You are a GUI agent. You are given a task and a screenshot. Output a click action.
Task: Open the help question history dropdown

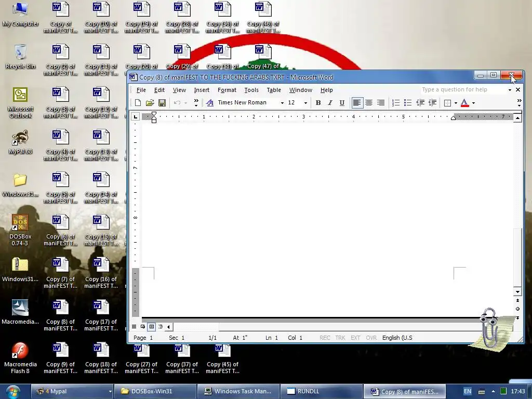pyautogui.click(x=510, y=90)
